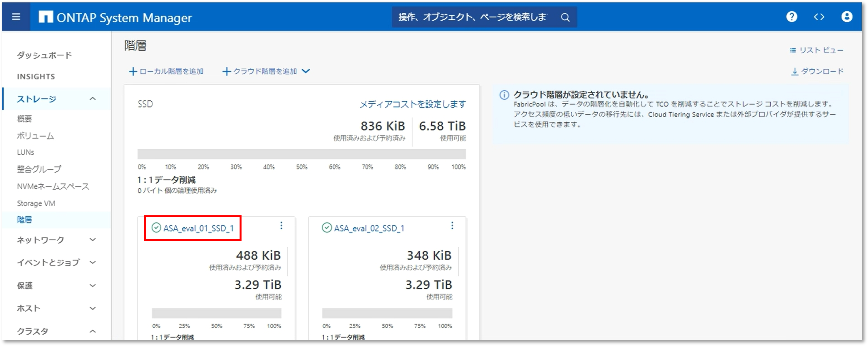The width and height of the screenshot is (868, 346).
Task: Expand the イベントとジョブ section chevron
Action: 93,262
